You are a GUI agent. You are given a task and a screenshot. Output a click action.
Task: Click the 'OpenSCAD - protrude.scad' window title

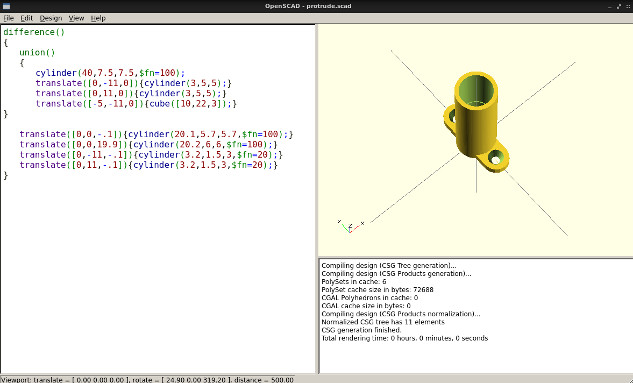[308, 6]
